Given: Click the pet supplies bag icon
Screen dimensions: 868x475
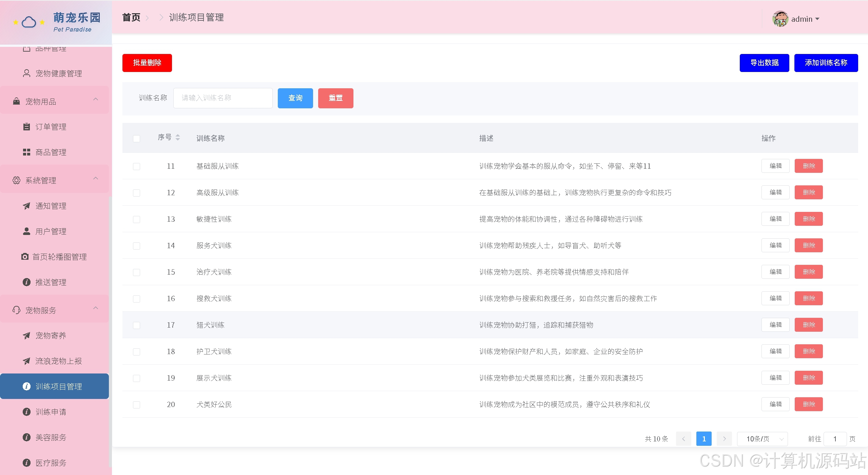Looking at the screenshot, I should (16, 101).
